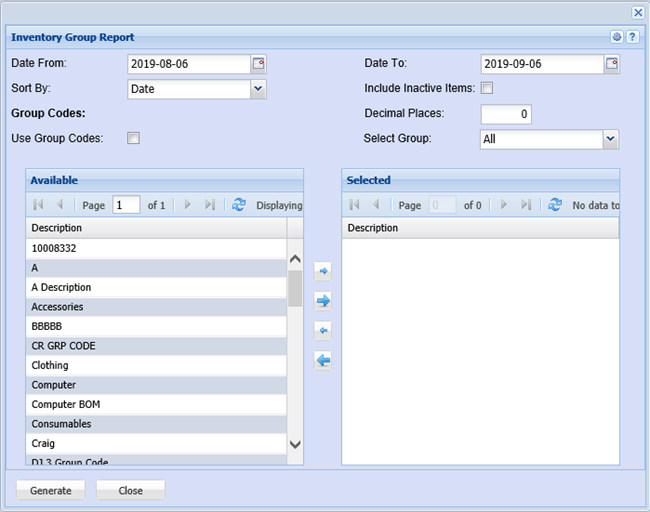Click the Close button
Screen dimensions: 650x512
pyautogui.click(x=130, y=490)
